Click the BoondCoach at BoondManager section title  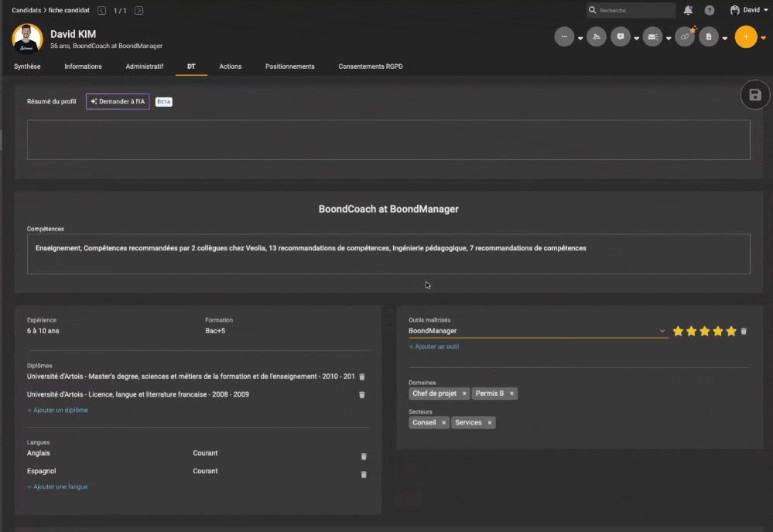[388, 209]
